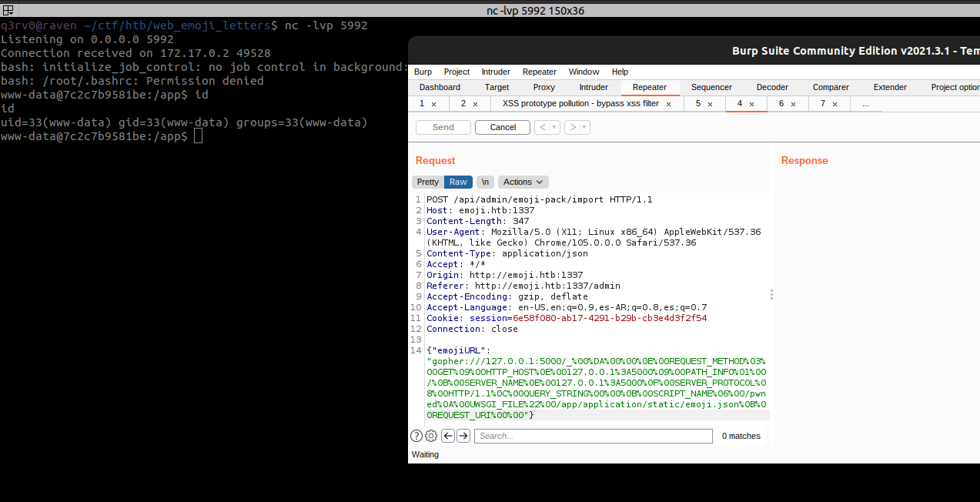Screen dimensions: 980x502
Task: Go to previous search match arrow
Action: click(x=447, y=436)
